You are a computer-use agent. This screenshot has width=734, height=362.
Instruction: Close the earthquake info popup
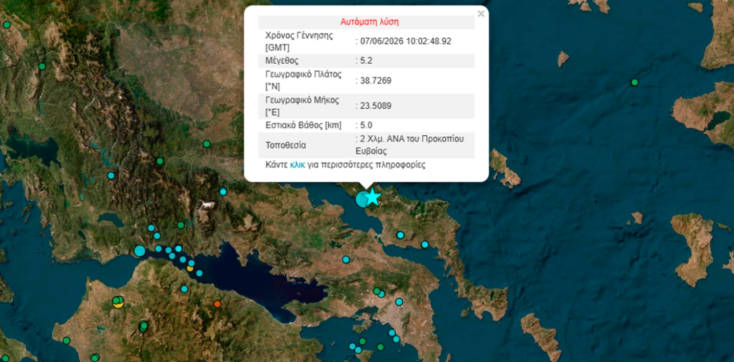click(x=481, y=14)
